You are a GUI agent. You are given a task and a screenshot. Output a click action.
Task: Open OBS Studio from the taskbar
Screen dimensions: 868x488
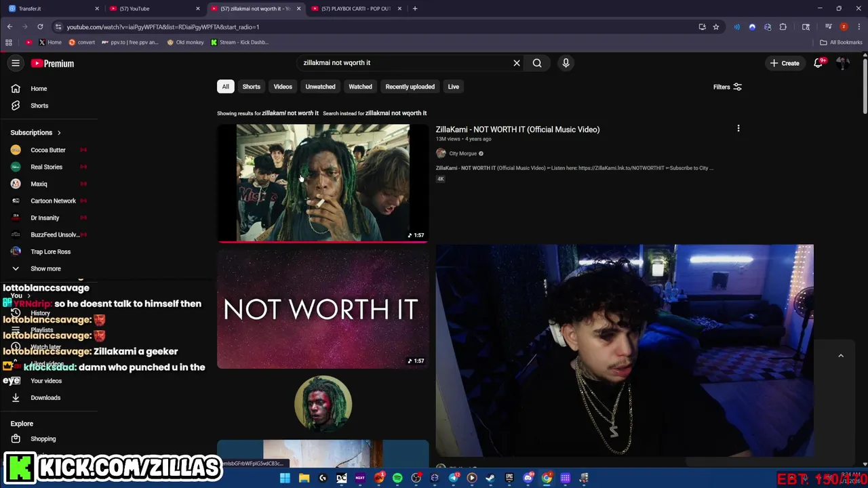pos(416,478)
